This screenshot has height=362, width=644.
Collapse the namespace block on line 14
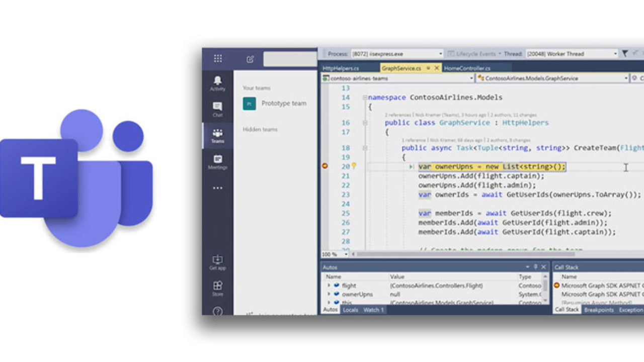[365, 98]
